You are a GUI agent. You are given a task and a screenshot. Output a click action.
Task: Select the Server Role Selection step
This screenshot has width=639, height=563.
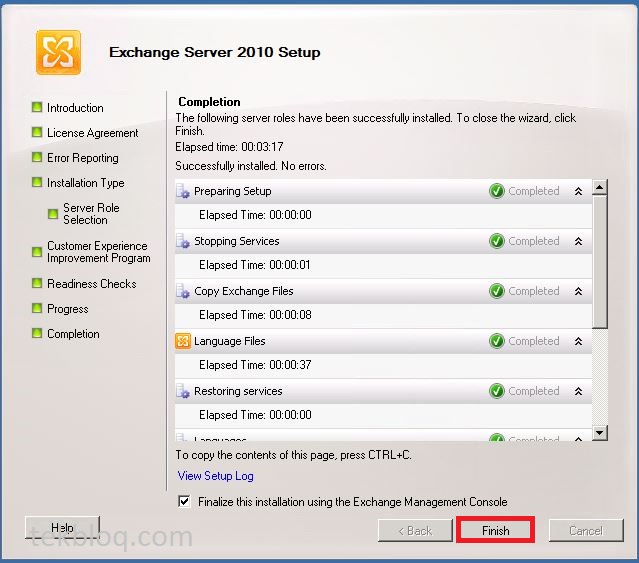(x=91, y=214)
